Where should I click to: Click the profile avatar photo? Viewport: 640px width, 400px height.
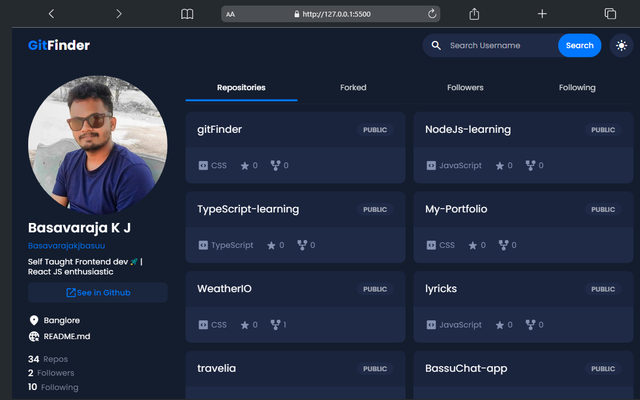pos(98,145)
